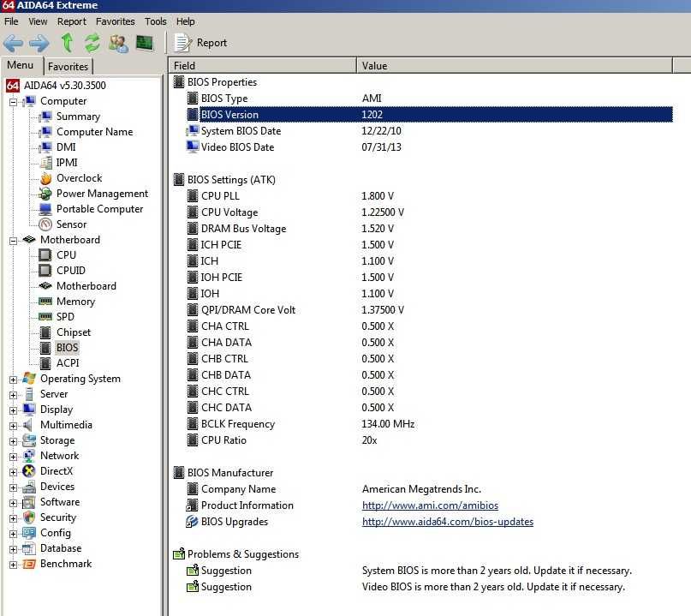Open the View menu
The width and height of the screenshot is (691, 616).
(38, 21)
